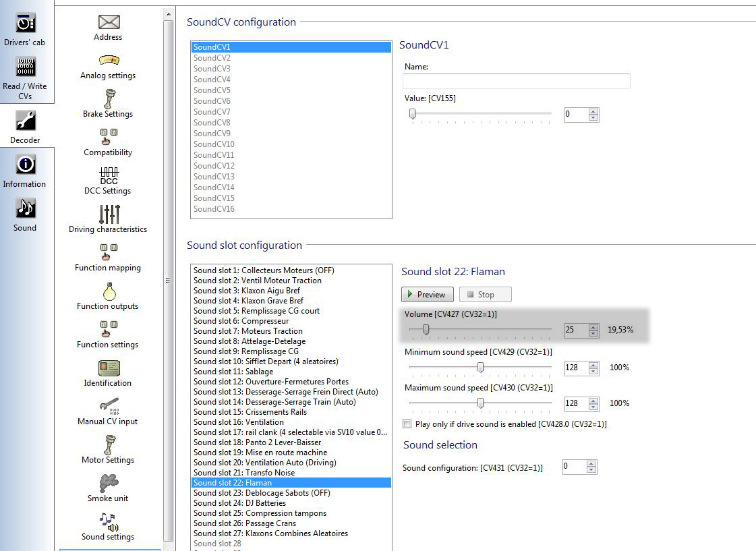
Task: Click the Volume CV427 slider handle
Action: pos(426,330)
